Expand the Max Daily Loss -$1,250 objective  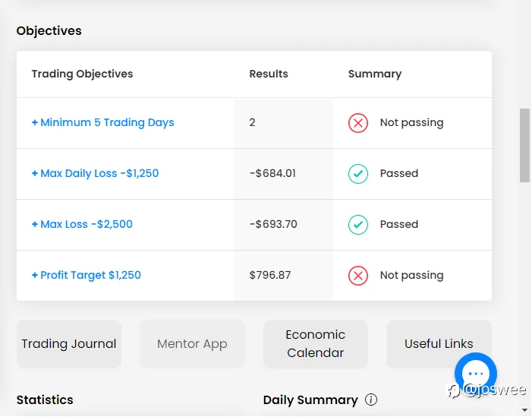(x=96, y=174)
